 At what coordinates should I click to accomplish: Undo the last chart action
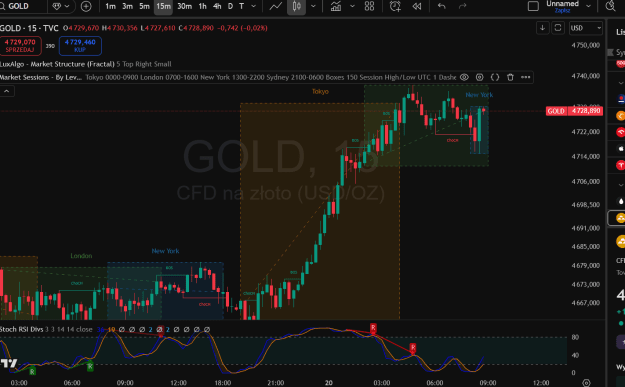point(441,6)
